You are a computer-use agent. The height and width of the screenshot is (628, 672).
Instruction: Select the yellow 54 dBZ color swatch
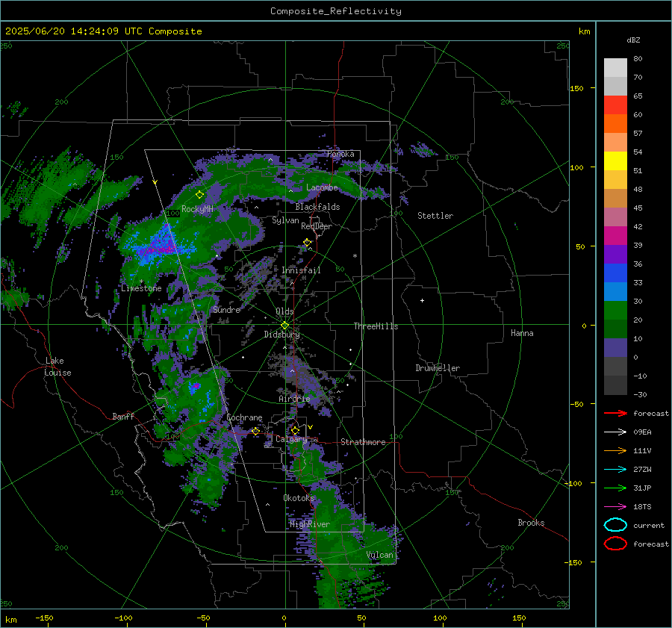click(x=615, y=161)
